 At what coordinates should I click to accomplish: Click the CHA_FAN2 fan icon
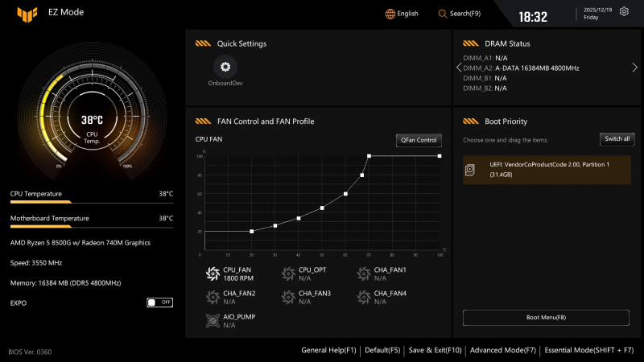point(213,298)
